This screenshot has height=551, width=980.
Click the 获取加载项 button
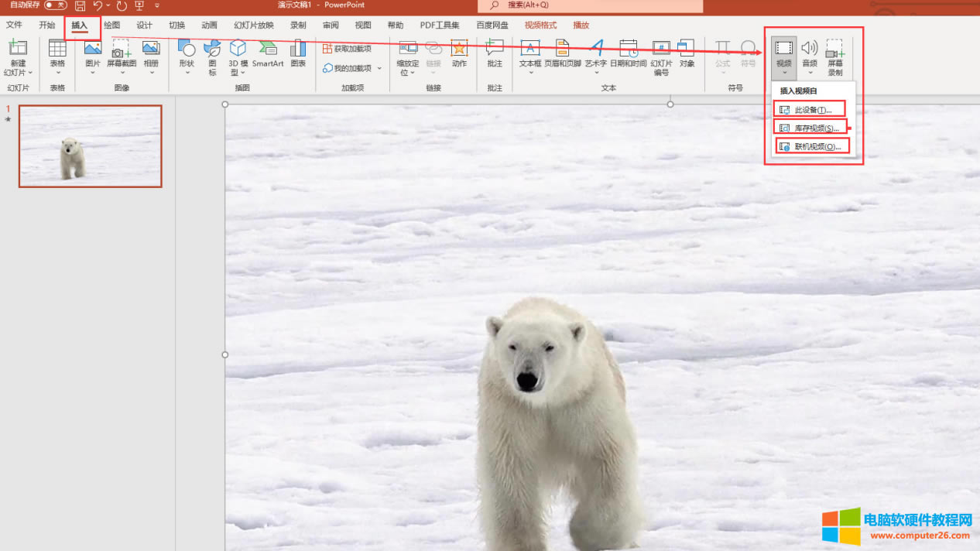pos(347,49)
